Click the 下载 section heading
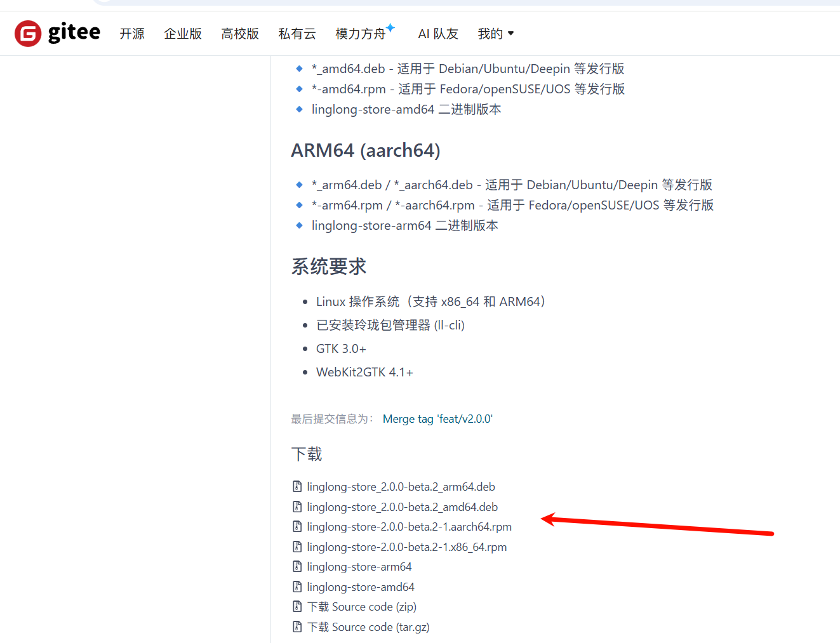The image size is (840, 643). [307, 454]
